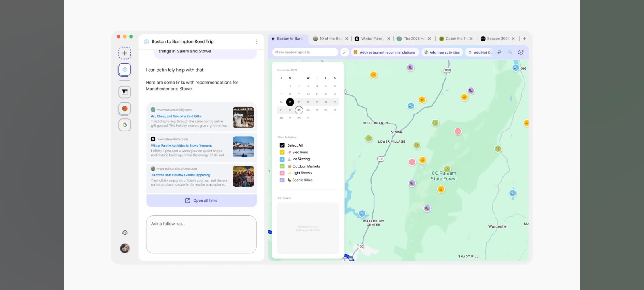Select the basketball icon in the sidebar
This screenshot has width=644, height=290.
click(x=125, y=108)
